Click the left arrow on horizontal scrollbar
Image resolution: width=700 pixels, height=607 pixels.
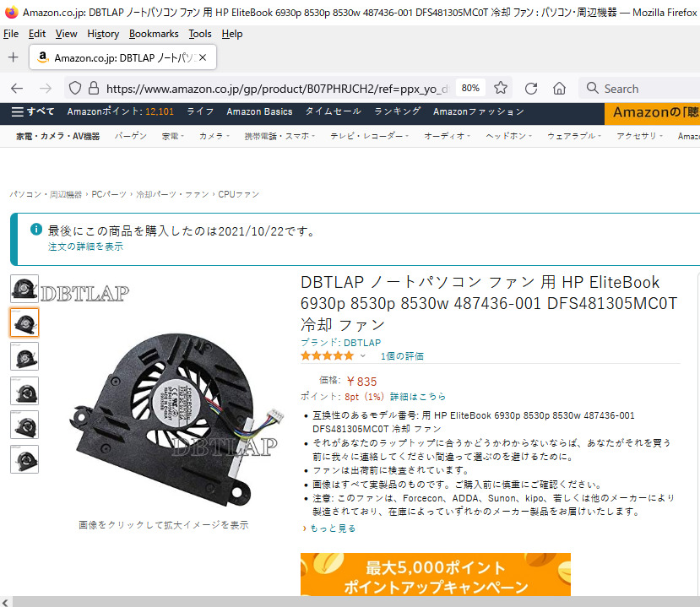click(x=5, y=602)
